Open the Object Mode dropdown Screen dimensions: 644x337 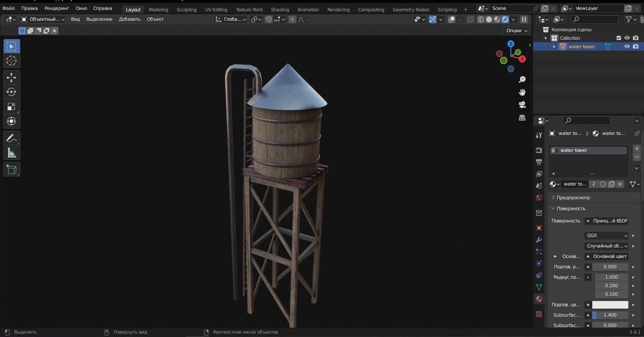tap(43, 19)
